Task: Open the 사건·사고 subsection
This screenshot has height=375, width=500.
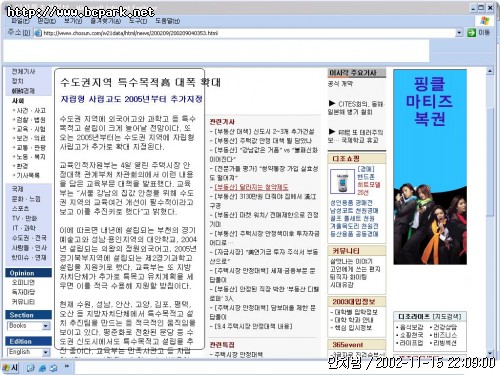Action: click(x=31, y=110)
